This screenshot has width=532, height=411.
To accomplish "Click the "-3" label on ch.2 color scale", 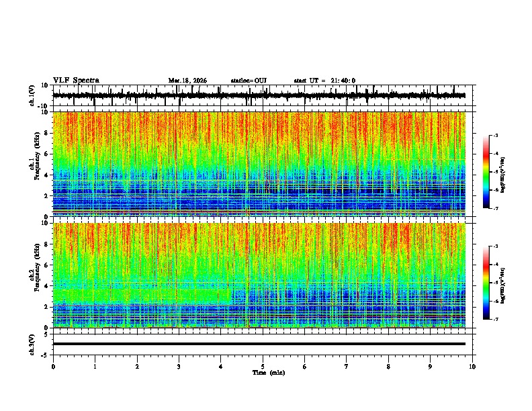I will [x=496, y=246].
